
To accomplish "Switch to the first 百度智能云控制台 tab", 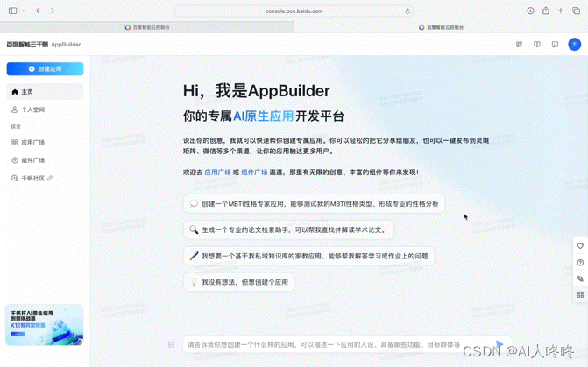I will [147, 27].
